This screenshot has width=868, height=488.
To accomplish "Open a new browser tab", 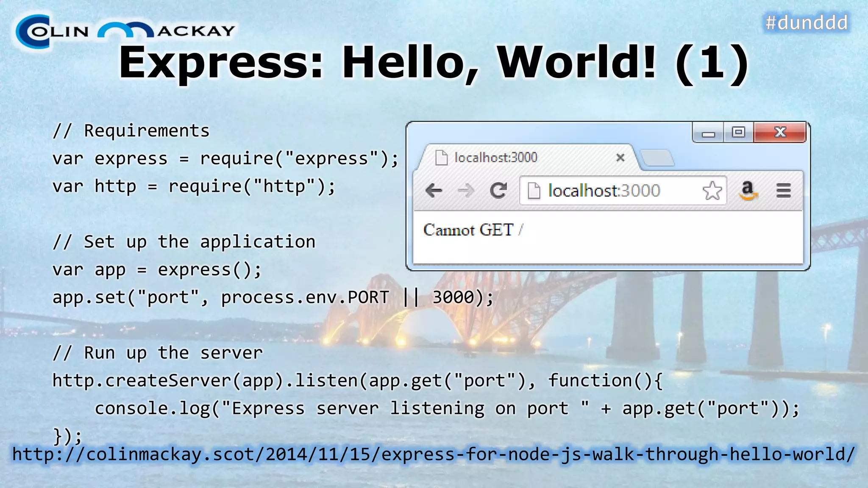I will [657, 158].
